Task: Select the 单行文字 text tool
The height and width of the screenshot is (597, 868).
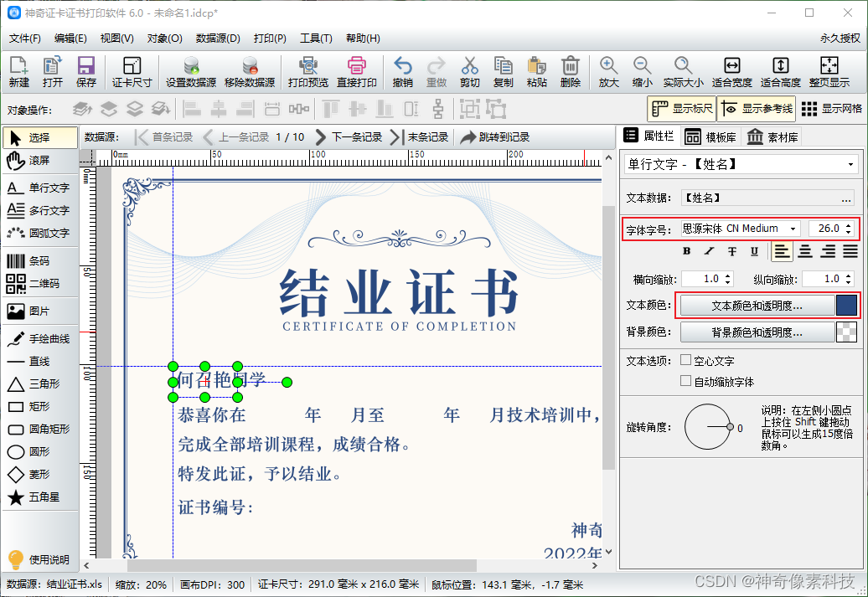Action: 39,188
